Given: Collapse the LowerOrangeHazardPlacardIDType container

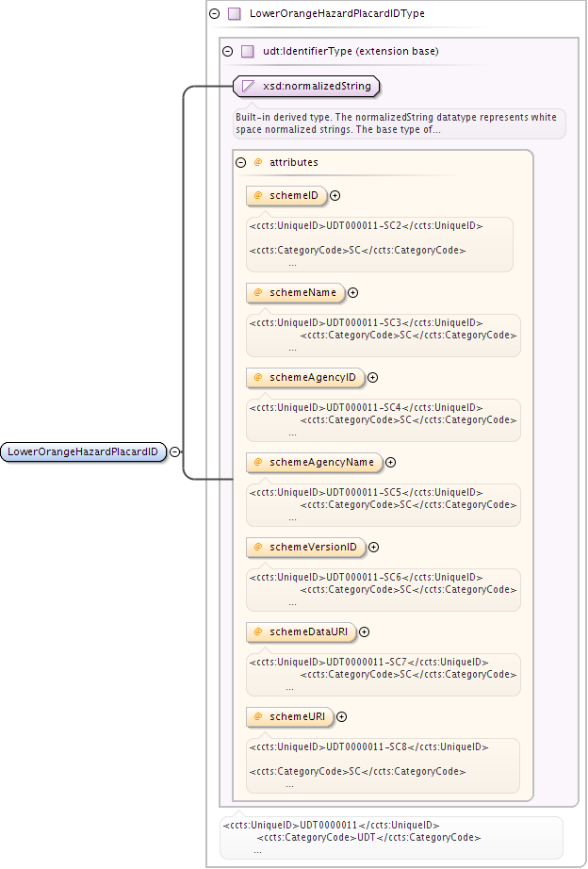Looking at the screenshot, I should pyautogui.click(x=215, y=14).
